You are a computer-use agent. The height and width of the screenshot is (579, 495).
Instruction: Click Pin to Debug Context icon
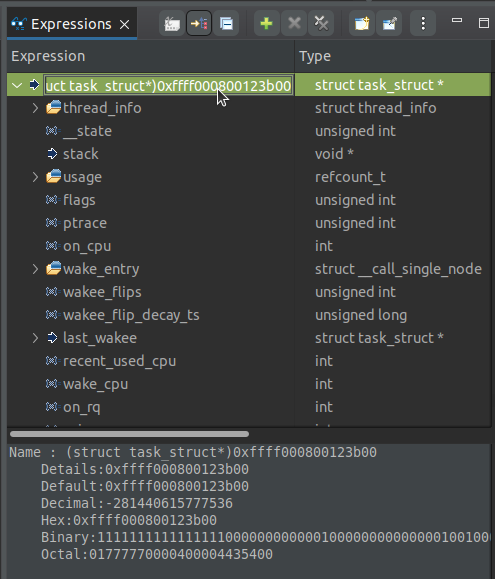(x=389, y=24)
